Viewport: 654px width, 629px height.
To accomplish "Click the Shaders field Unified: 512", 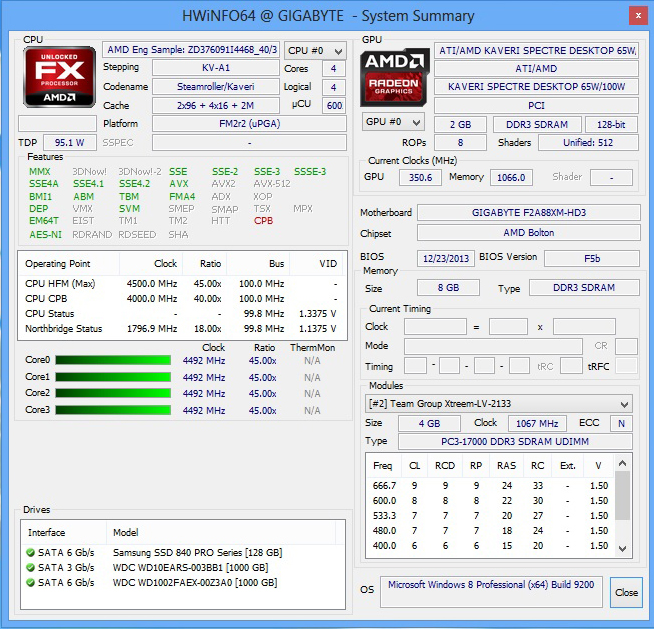I will click(588, 143).
